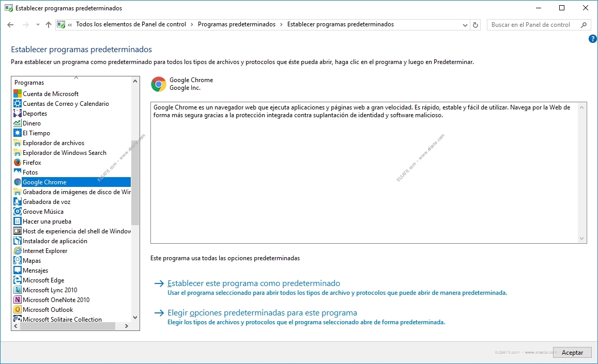
Task: Click the Programas column header
Action: [x=29, y=83]
